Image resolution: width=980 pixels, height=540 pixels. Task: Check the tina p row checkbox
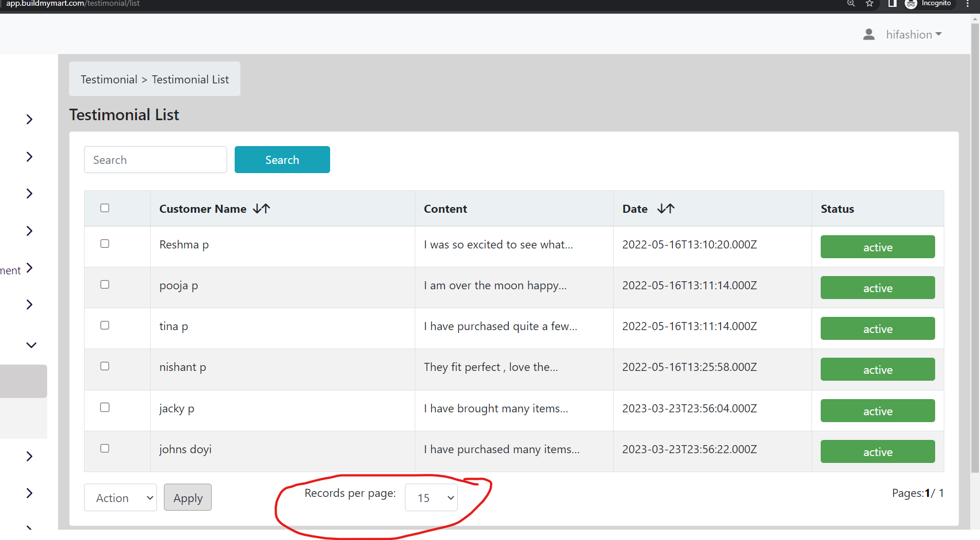tap(105, 325)
